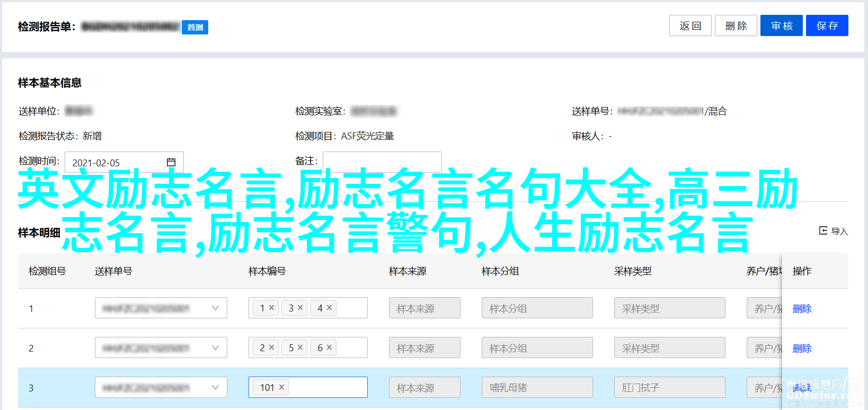This screenshot has width=868, height=410.
Task: Remove sample tag 5 in row 2
Action: tap(300, 347)
